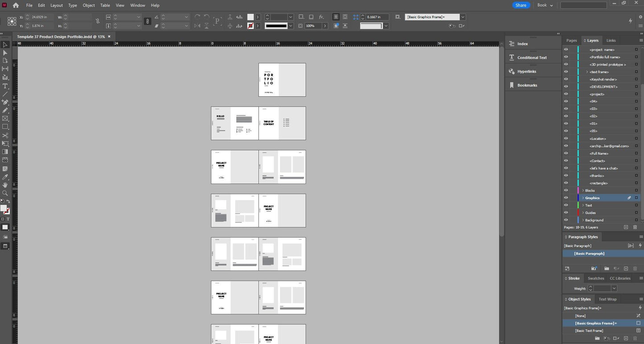The image size is (644, 344).
Task: Choose the Zoom tool magnifier
Action: tap(5, 193)
